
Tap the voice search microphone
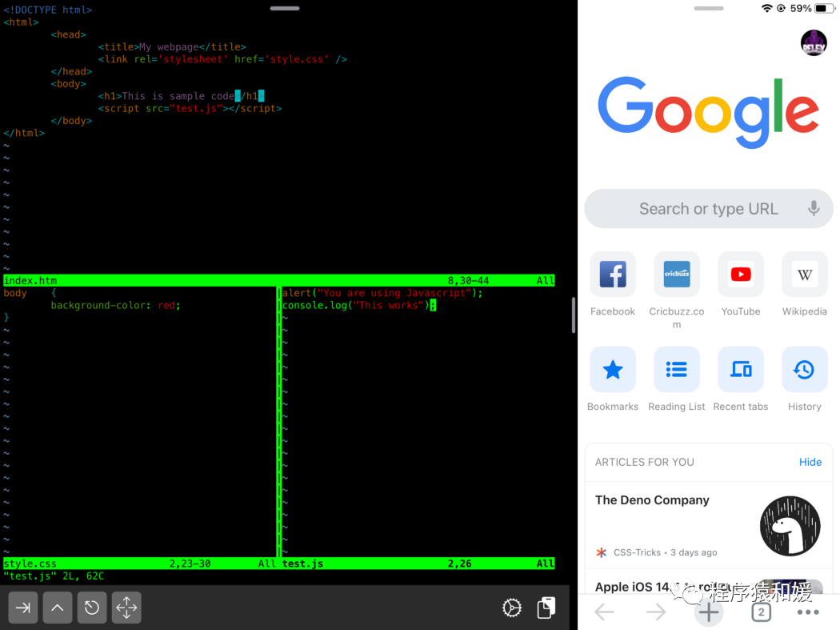pyautogui.click(x=814, y=209)
